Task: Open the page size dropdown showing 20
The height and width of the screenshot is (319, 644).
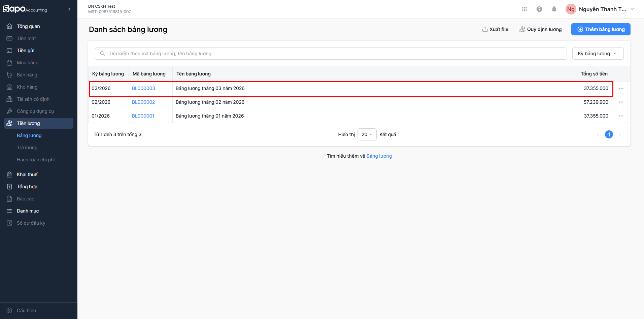Action: [x=367, y=134]
